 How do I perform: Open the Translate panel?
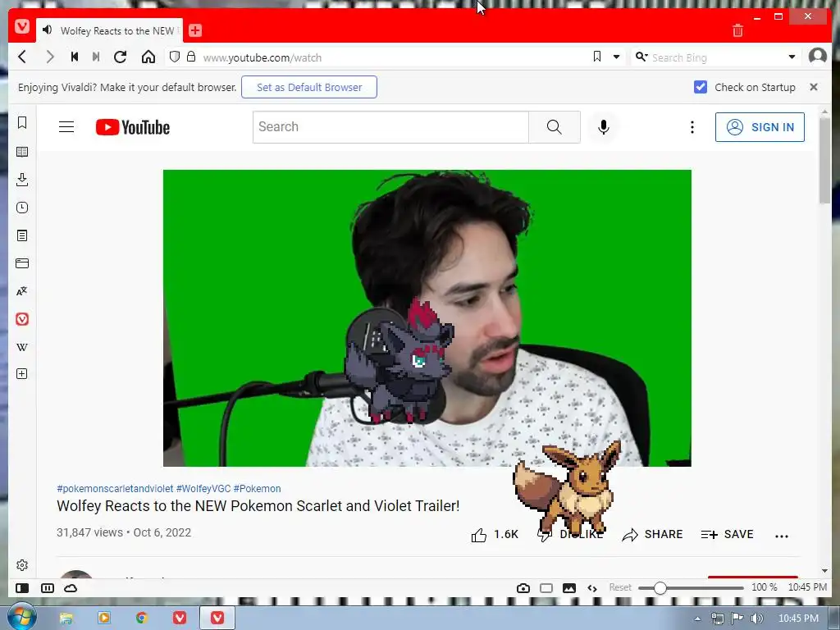tap(22, 291)
